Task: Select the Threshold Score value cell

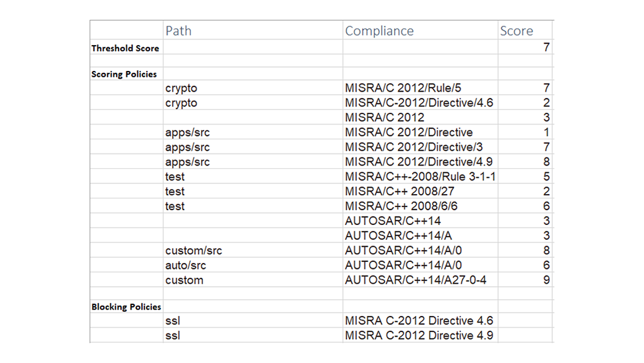Action: click(x=525, y=48)
